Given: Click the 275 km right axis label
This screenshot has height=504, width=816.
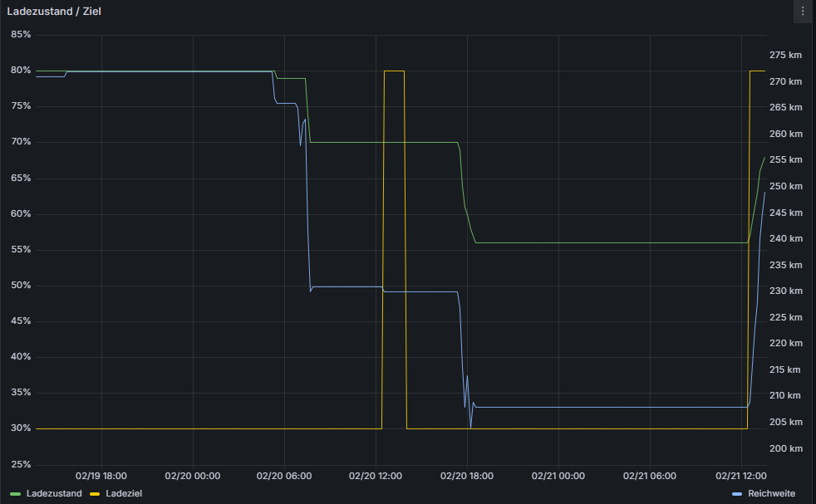Looking at the screenshot, I should [x=785, y=55].
